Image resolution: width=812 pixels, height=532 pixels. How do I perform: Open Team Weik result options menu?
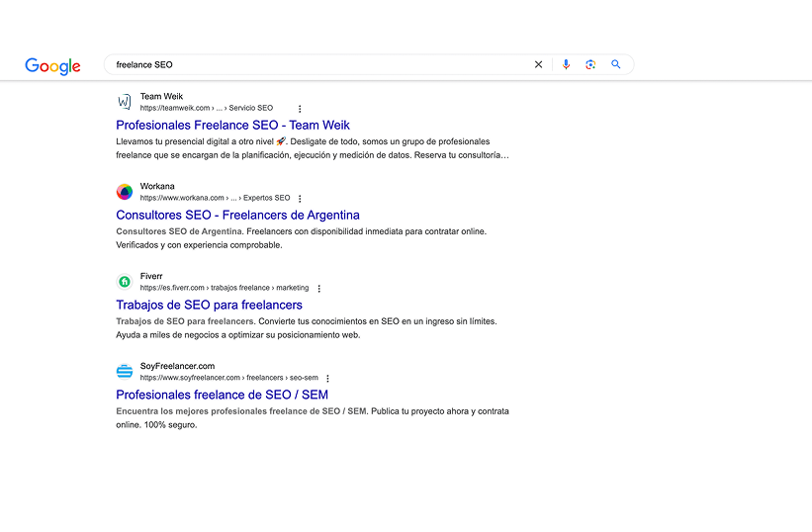[x=300, y=109]
